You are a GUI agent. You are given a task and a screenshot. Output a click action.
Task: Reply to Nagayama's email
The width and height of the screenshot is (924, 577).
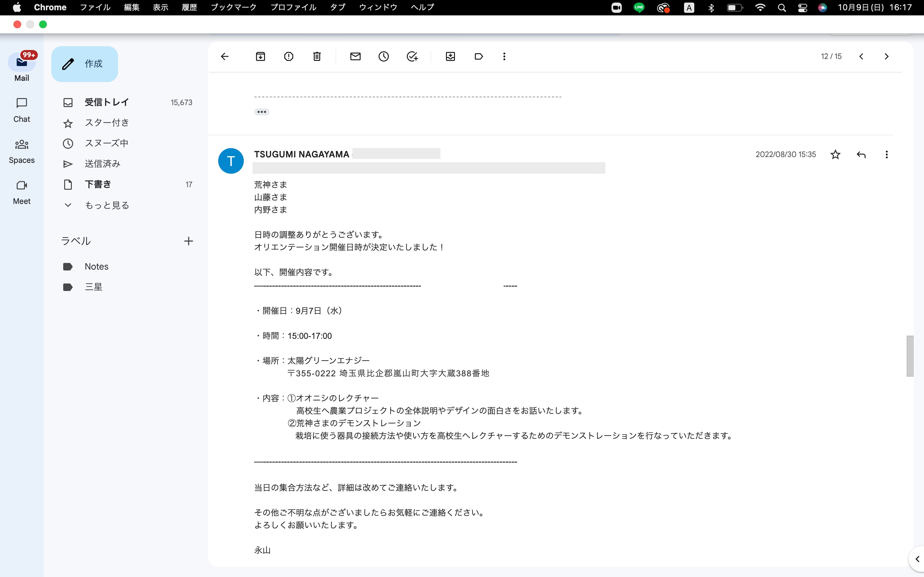tap(861, 154)
